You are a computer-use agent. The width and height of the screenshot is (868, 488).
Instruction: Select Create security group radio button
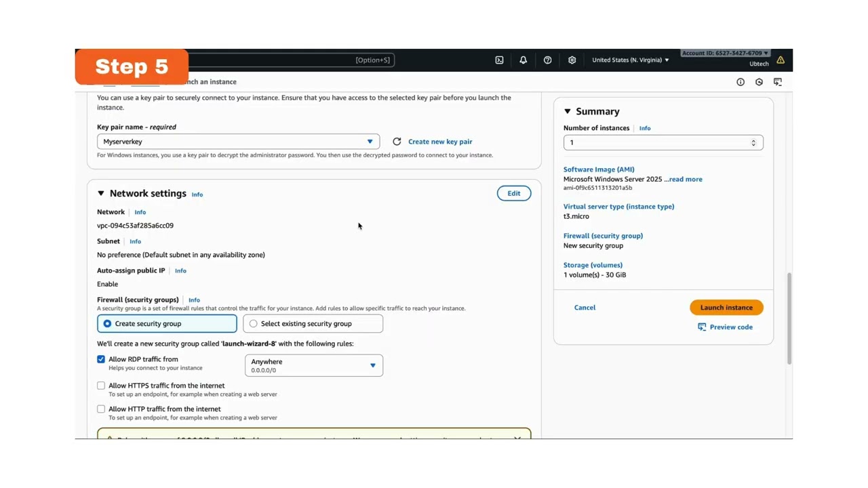click(107, 324)
